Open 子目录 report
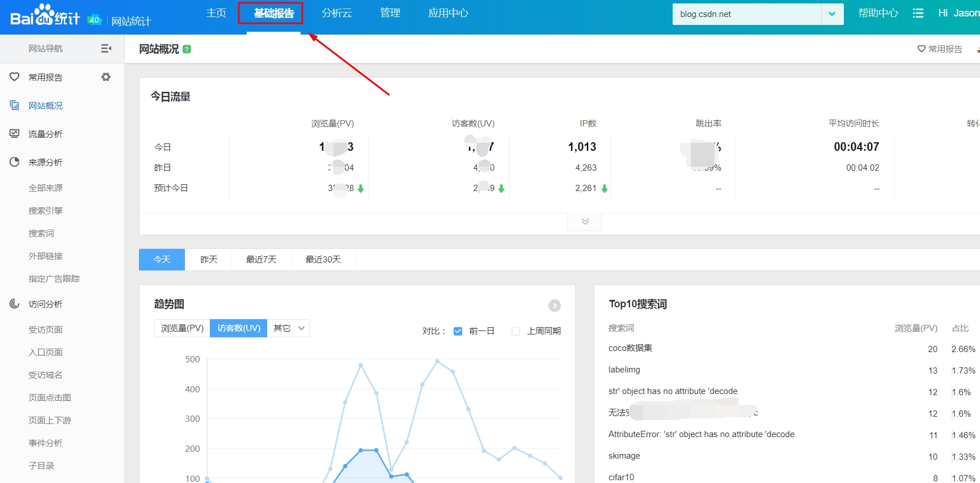This screenshot has height=483, width=980. click(x=41, y=465)
